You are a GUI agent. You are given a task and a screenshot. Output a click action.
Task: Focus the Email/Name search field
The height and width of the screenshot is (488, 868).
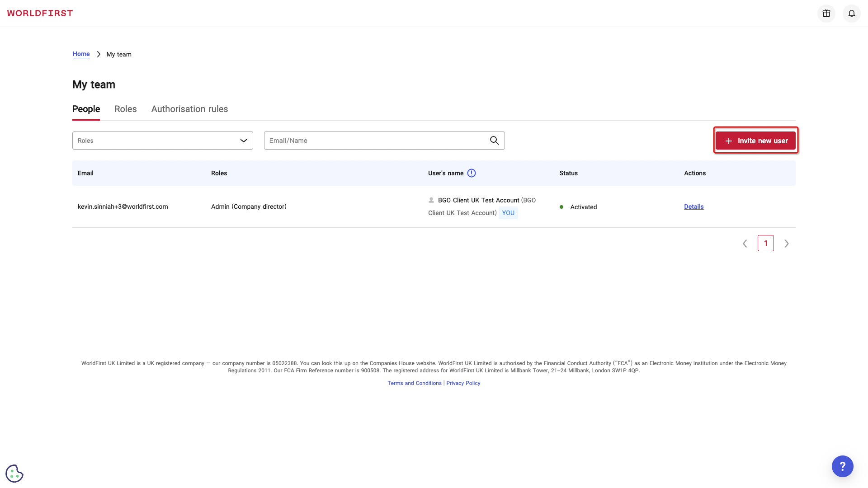pyautogui.click(x=384, y=141)
